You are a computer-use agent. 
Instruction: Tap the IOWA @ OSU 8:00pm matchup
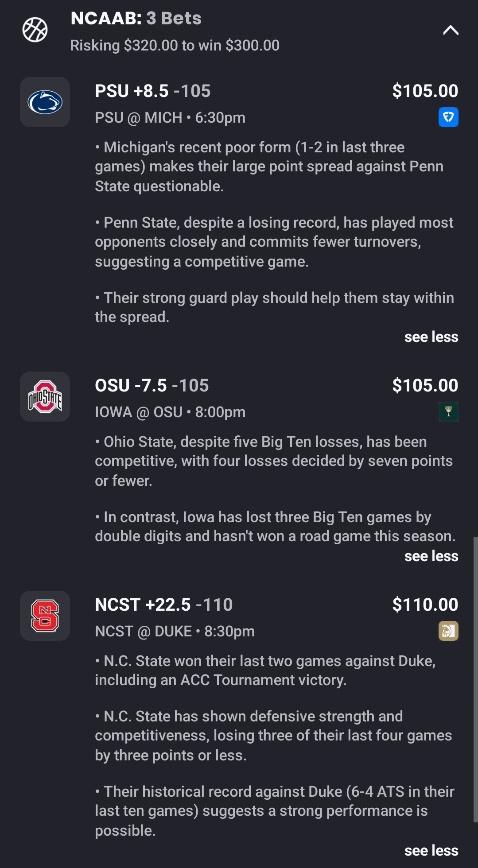tap(170, 412)
